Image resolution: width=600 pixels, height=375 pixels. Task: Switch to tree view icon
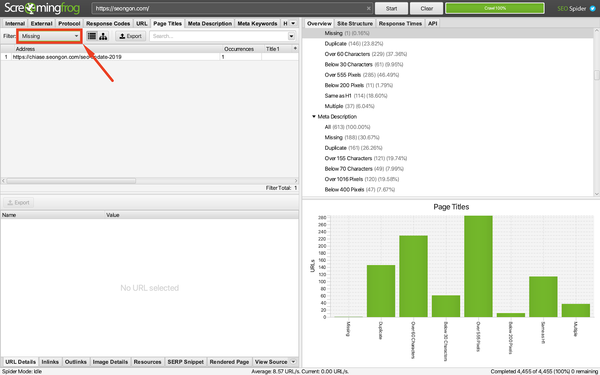103,36
